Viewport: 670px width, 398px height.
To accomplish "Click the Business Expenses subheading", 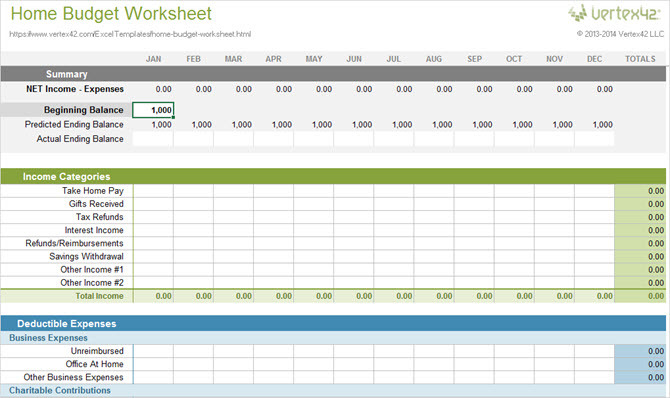I will pyautogui.click(x=48, y=338).
